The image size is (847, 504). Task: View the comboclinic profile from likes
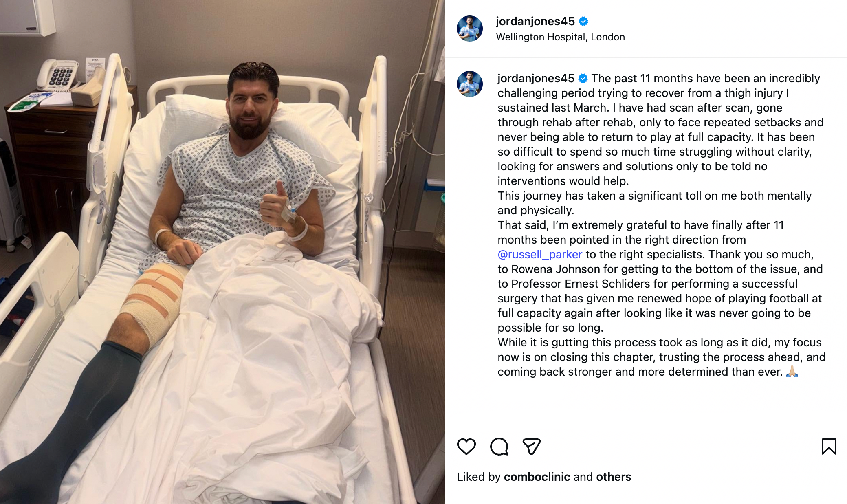click(537, 477)
